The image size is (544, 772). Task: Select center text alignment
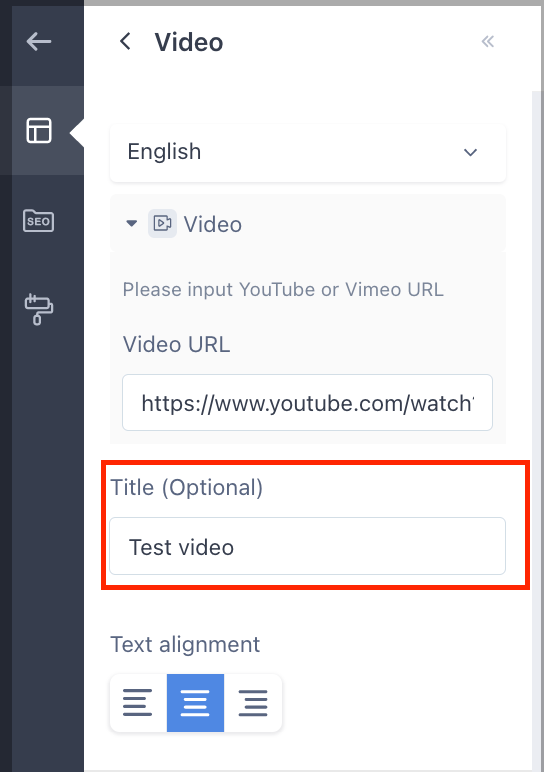(x=195, y=703)
